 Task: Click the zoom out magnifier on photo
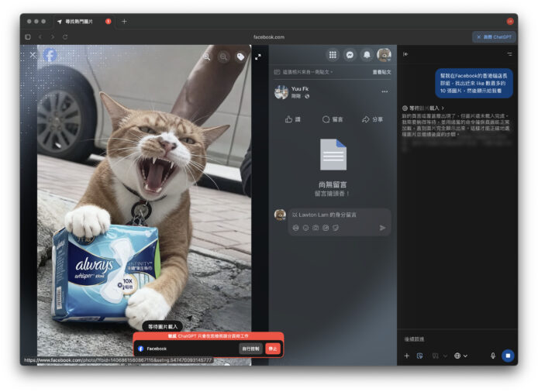[x=223, y=57]
